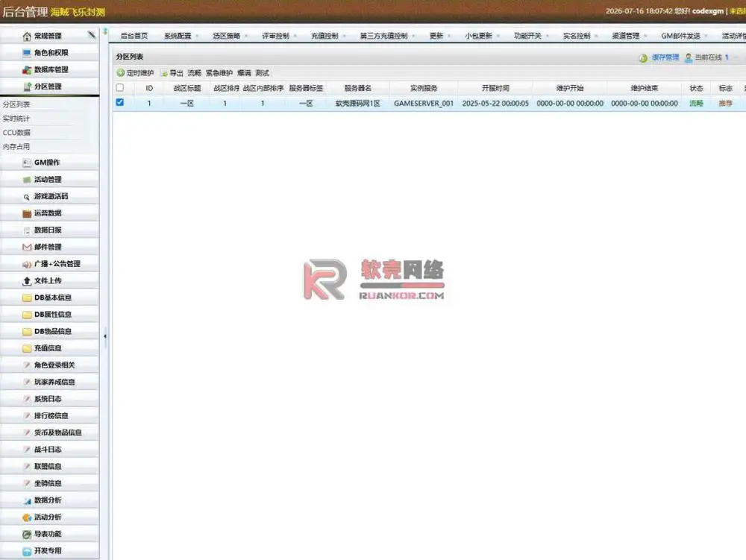Open the 实时统计 sidebar link

point(16,119)
